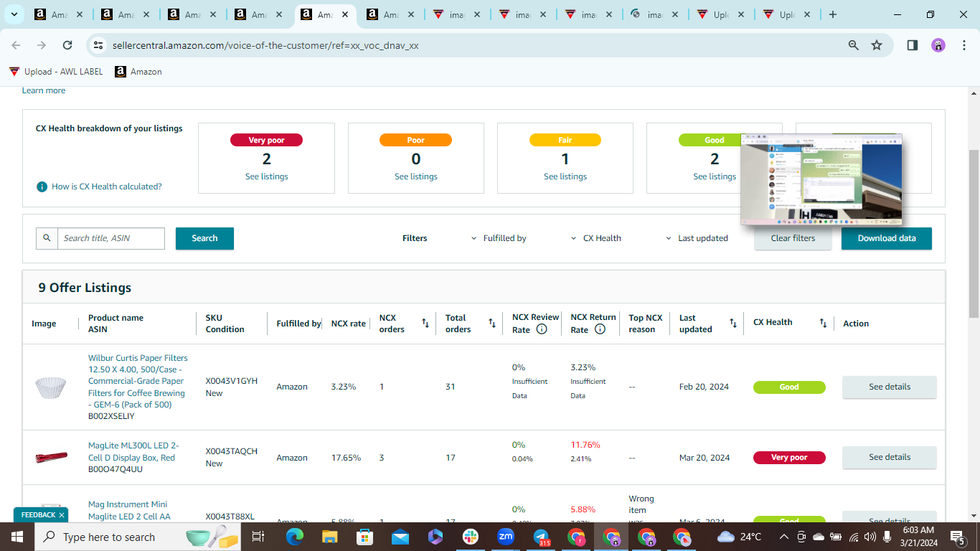Sort the table by CX Health column
This screenshot has width=980, height=551.
tap(823, 324)
